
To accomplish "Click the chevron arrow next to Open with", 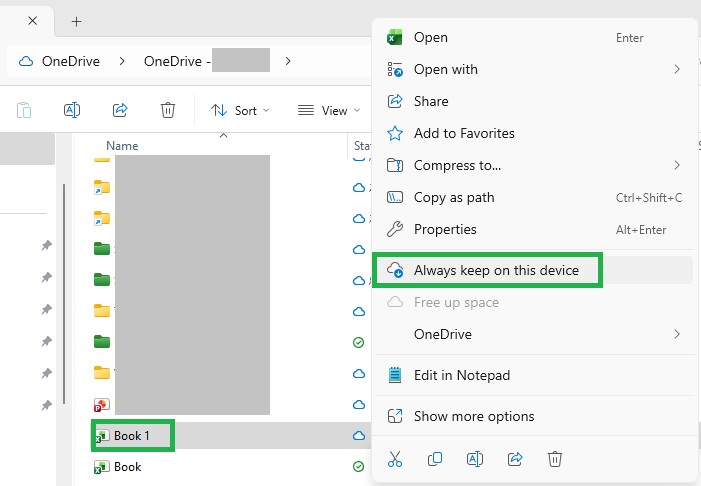I will pyautogui.click(x=677, y=69).
